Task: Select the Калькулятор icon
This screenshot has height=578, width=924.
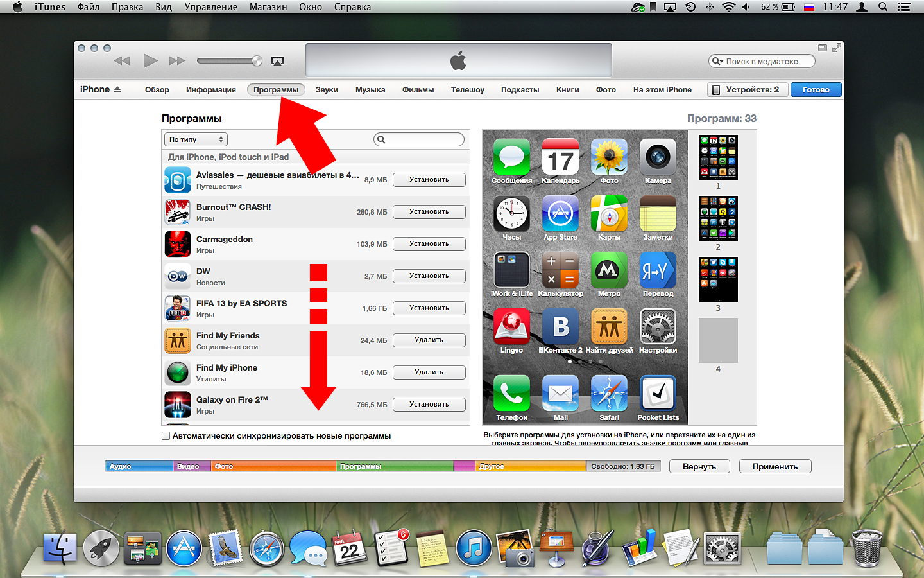Action: [x=560, y=270]
